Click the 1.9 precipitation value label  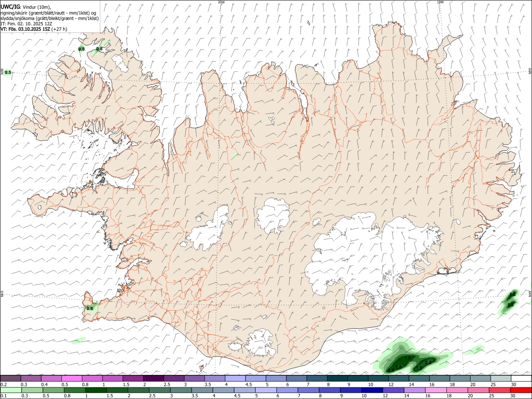coord(419,368)
